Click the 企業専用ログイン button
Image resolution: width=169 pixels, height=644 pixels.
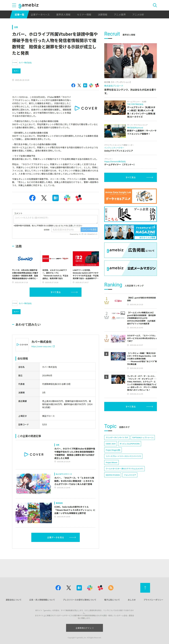point(84,628)
